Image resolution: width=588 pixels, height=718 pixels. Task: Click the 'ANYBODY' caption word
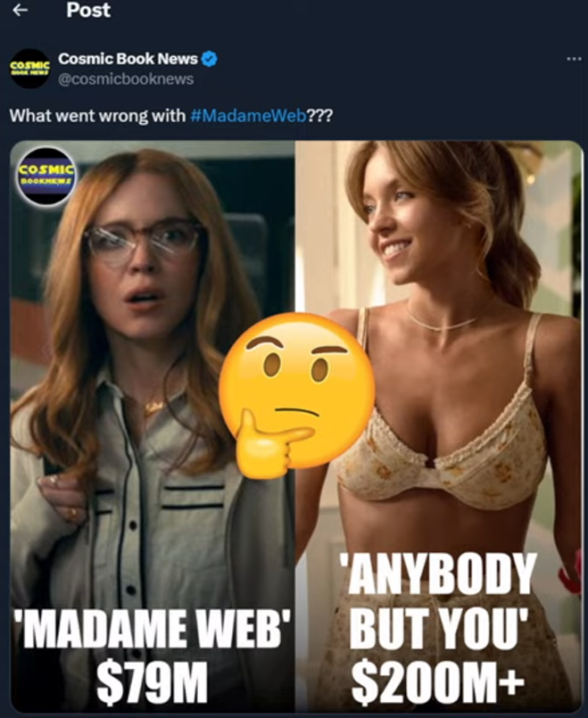click(x=439, y=574)
